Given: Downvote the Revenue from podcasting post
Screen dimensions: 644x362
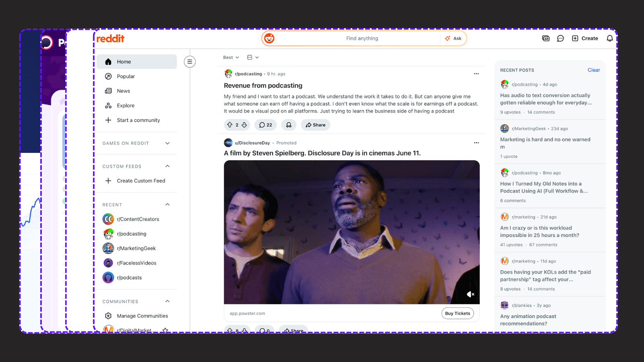Looking at the screenshot, I should (x=244, y=125).
